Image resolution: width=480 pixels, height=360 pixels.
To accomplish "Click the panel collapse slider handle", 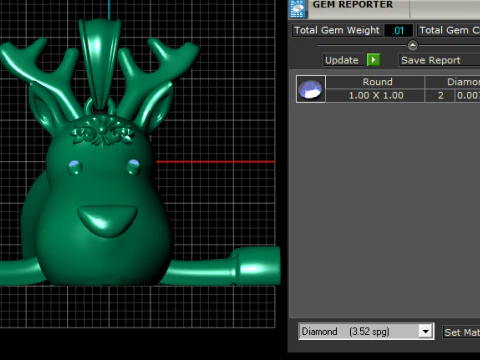I will tap(413, 45).
